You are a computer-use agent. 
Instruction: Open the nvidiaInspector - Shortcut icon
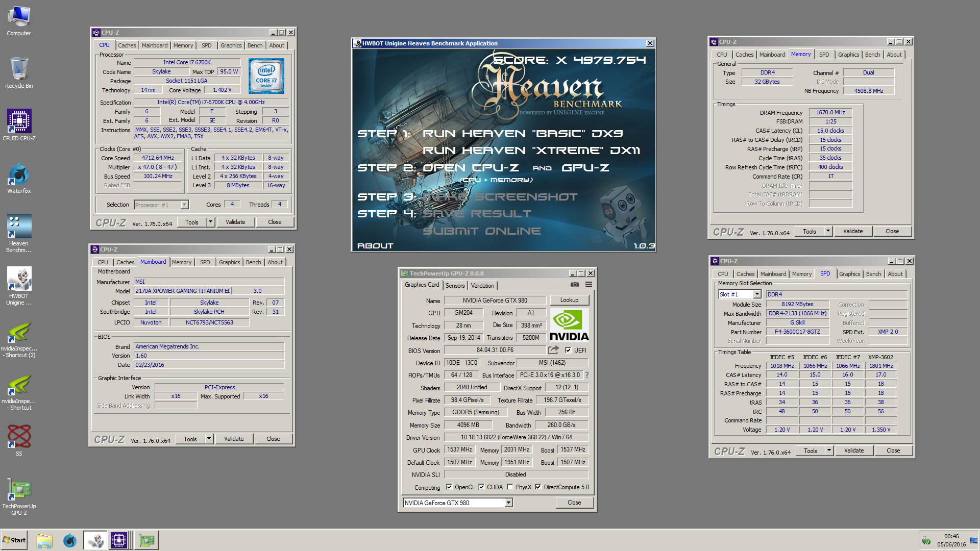[19, 392]
